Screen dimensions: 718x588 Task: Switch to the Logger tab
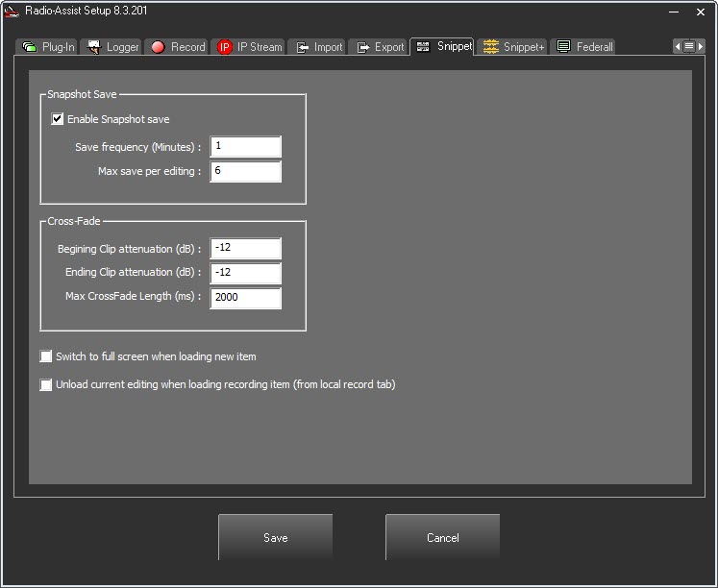click(x=111, y=47)
